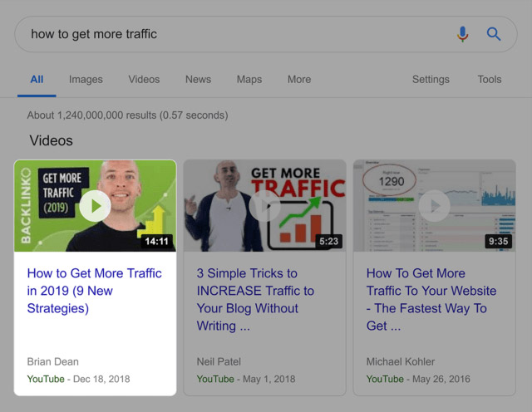
Task: Click the magnifying glass search icon
Action: 494,34
